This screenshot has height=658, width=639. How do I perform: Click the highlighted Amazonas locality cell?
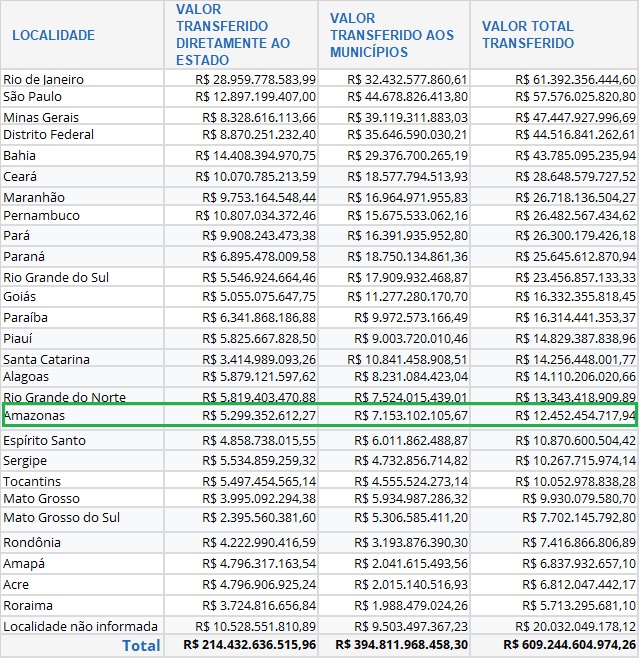[34, 415]
